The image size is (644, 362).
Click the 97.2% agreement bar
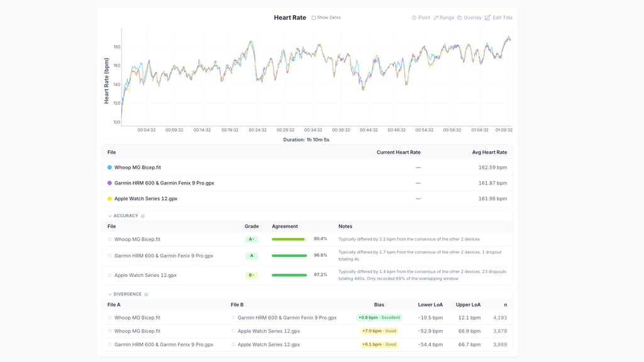point(289,275)
